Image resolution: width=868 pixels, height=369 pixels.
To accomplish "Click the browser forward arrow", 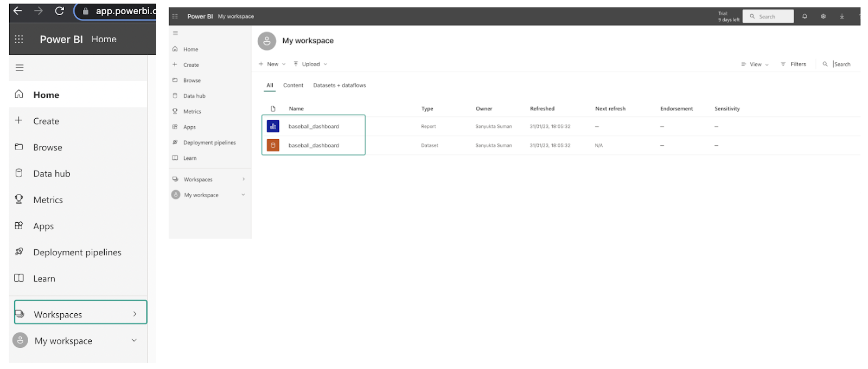I will 39,11.
